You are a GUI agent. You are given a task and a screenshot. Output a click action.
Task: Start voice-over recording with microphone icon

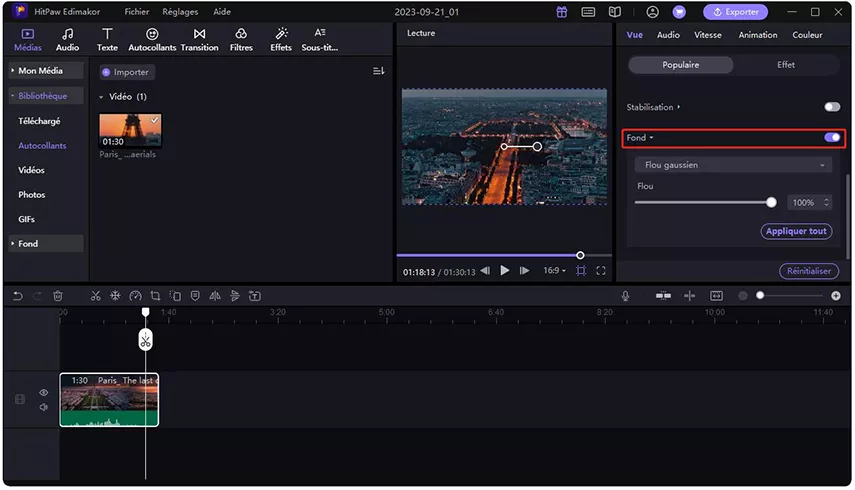pyautogui.click(x=625, y=296)
